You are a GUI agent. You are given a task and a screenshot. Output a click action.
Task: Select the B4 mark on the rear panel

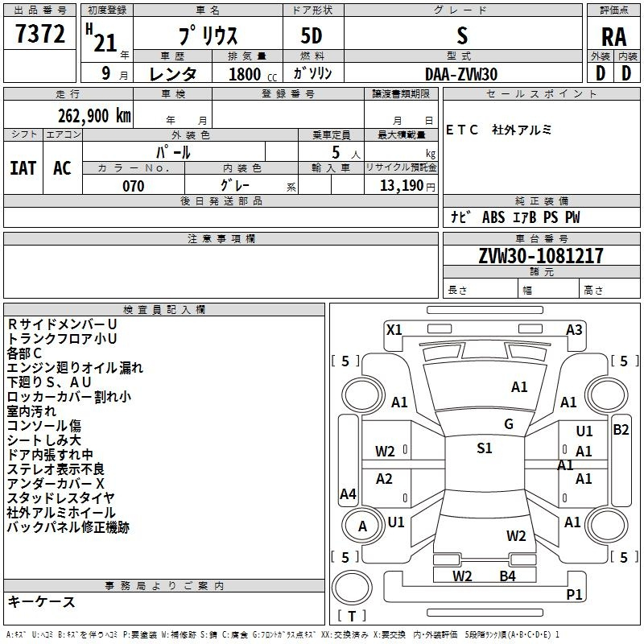click(507, 576)
